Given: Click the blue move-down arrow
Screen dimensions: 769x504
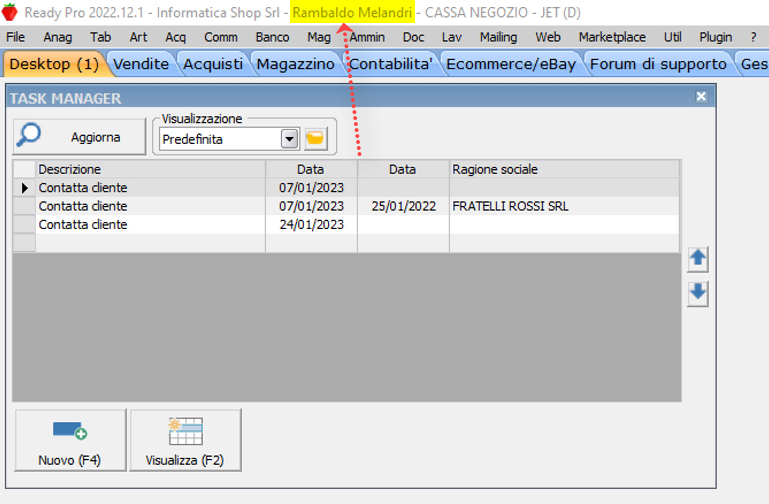Looking at the screenshot, I should click(698, 293).
